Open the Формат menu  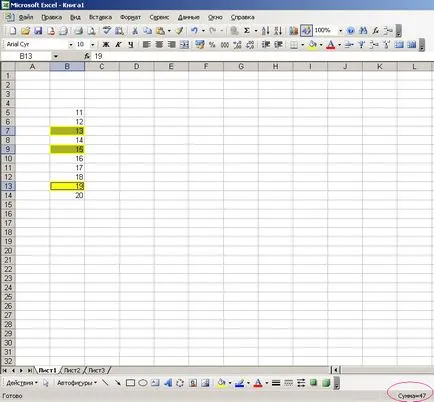coord(130,17)
